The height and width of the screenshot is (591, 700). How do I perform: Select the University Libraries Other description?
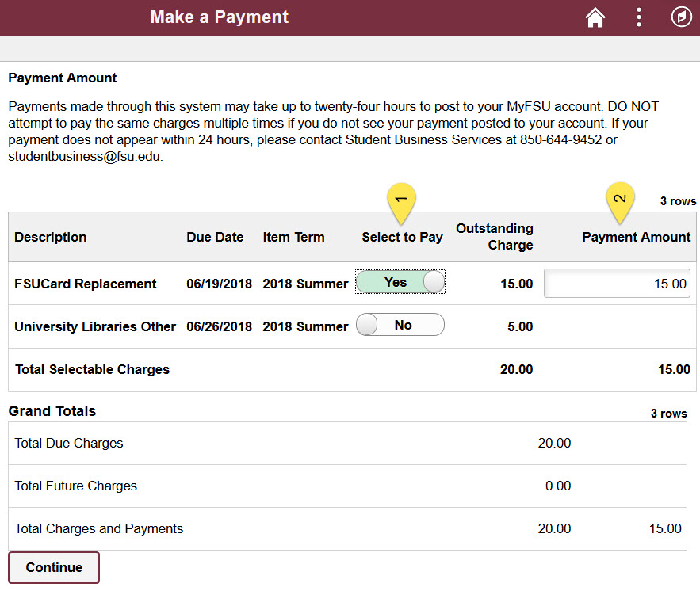pyautogui.click(x=95, y=326)
